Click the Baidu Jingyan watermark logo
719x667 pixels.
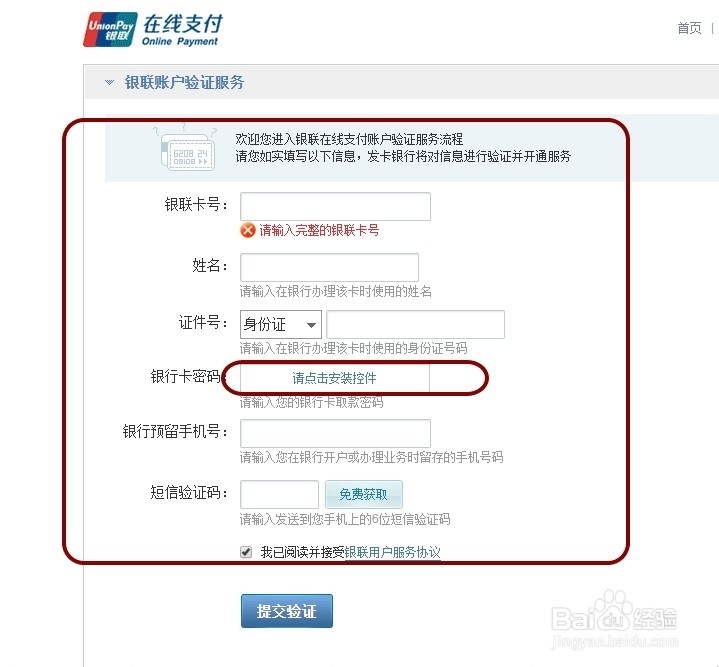tap(614, 620)
